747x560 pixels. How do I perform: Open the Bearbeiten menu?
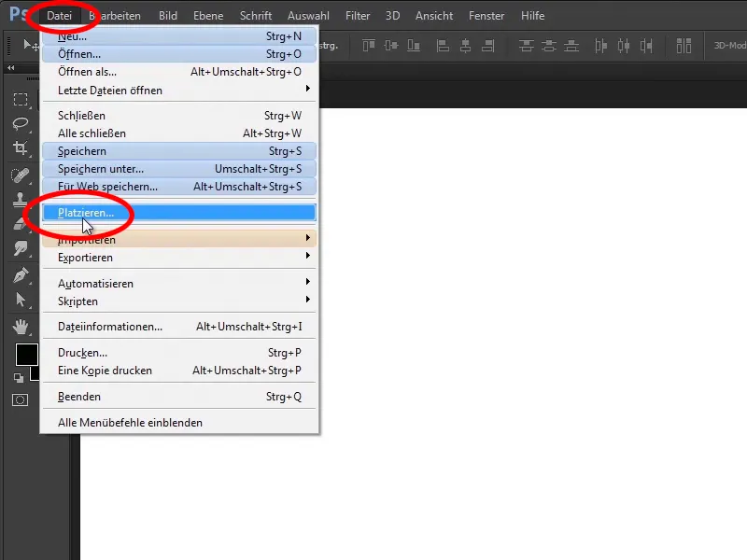115,16
